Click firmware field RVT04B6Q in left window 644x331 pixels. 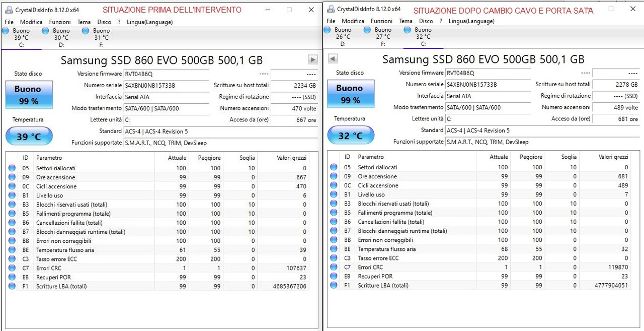(x=166, y=74)
